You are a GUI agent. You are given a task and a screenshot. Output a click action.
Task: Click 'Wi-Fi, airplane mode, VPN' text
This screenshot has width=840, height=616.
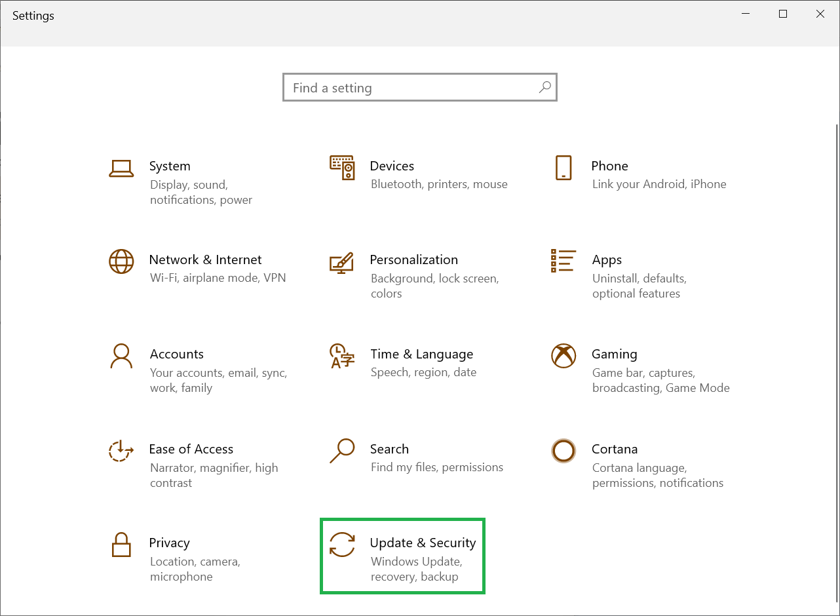tap(218, 278)
